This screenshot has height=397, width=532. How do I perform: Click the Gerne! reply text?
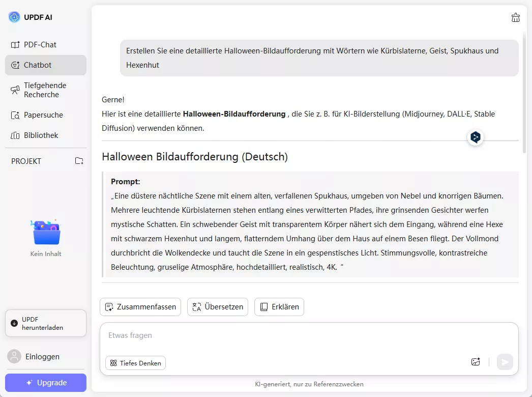pyautogui.click(x=113, y=100)
